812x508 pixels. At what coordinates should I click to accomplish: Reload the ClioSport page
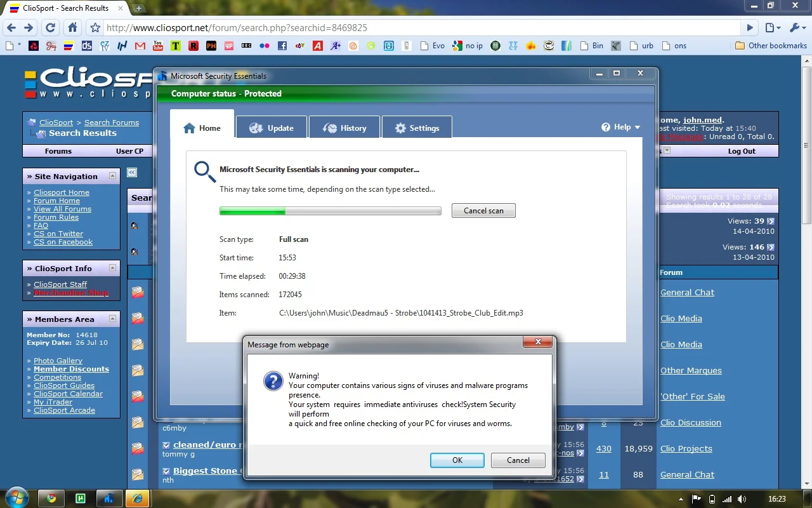51,28
